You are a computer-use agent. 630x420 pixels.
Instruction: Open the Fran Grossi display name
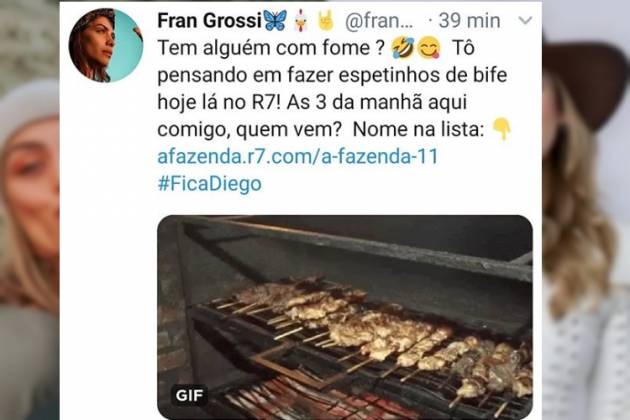(x=209, y=20)
